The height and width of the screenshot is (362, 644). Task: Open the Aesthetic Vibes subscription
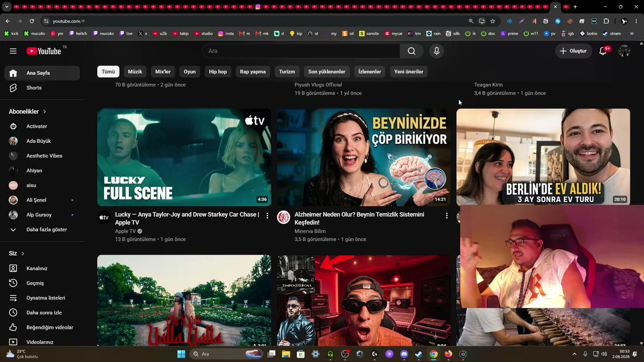(42, 156)
